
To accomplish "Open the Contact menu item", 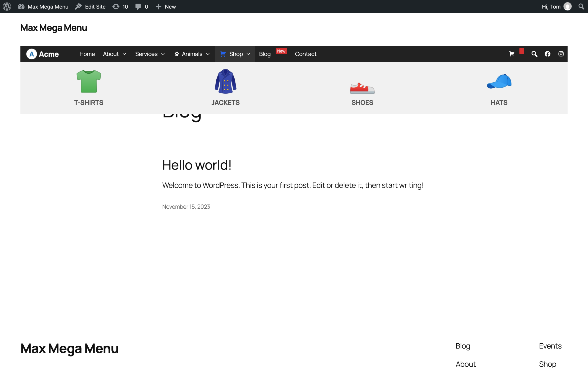I will coord(306,54).
